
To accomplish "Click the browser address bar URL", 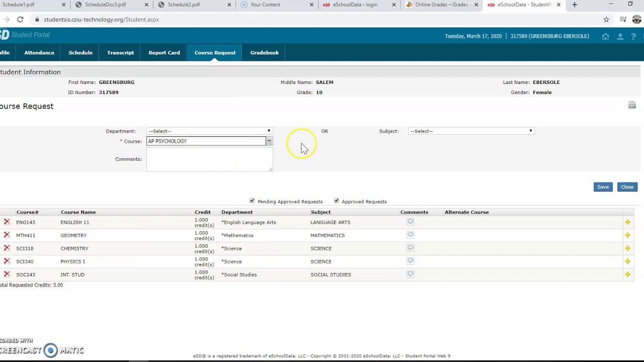I will (x=101, y=20).
